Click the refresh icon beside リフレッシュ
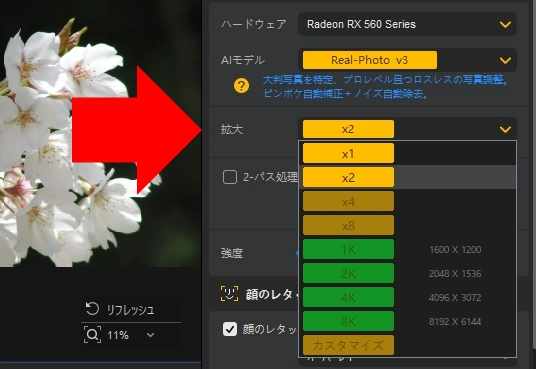Viewport: 536px width, 369px height. click(x=92, y=308)
